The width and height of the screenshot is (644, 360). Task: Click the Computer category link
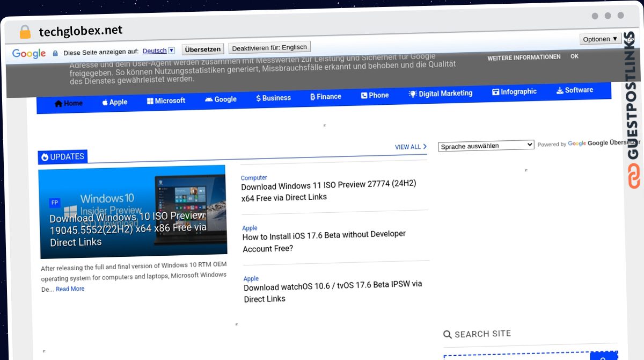254,178
